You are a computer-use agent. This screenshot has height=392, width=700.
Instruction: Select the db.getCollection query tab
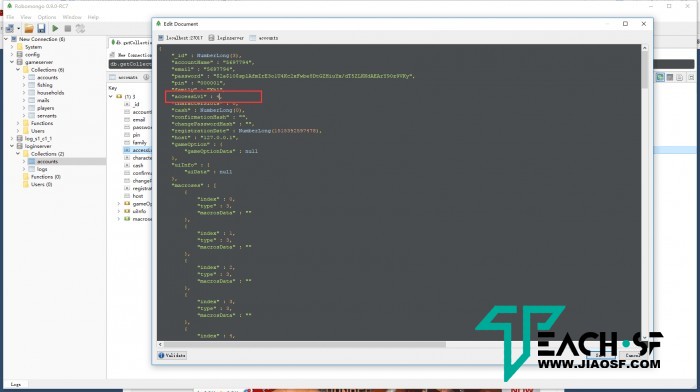click(x=130, y=42)
